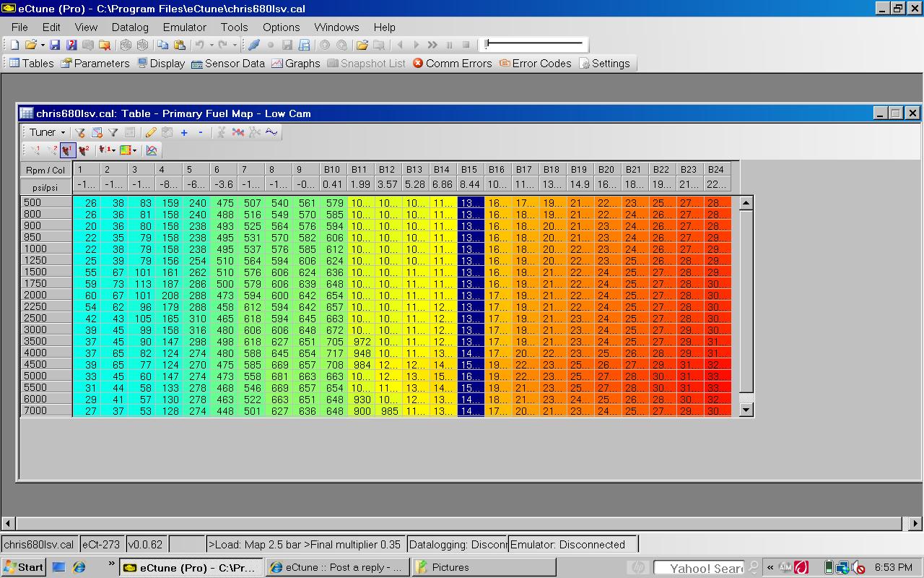Screen dimensions: 924x578
Task: Select the B15 column header
Action: (470, 170)
